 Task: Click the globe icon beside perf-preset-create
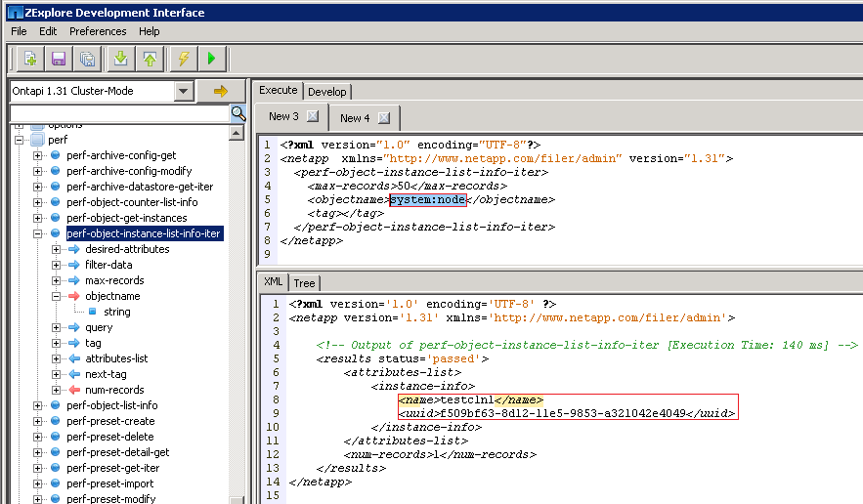(x=55, y=421)
